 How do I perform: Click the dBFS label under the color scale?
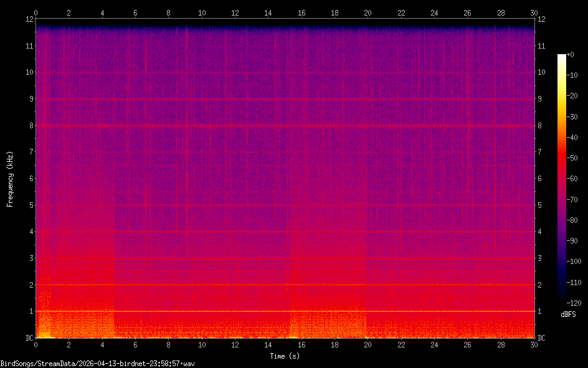click(x=567, y=315)
